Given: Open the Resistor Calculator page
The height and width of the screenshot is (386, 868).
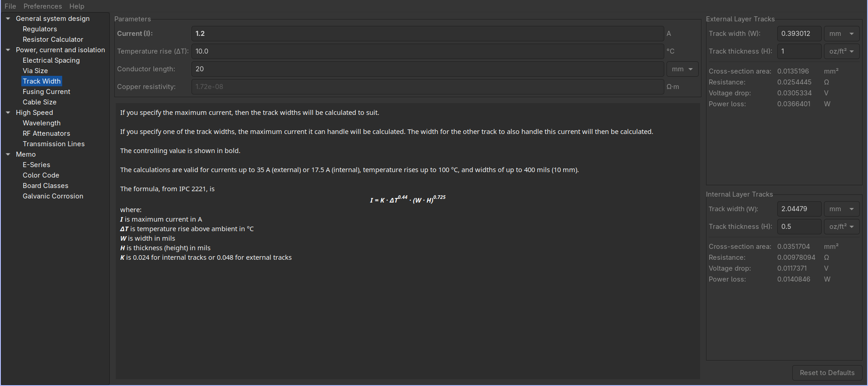Looking at the screenshot, I should click(53, 40).
